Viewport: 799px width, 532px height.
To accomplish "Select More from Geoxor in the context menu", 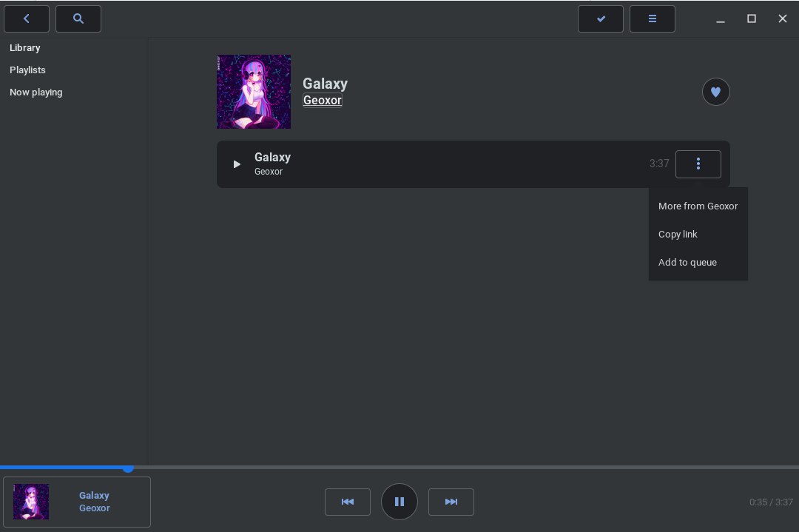I will point(698,206).
